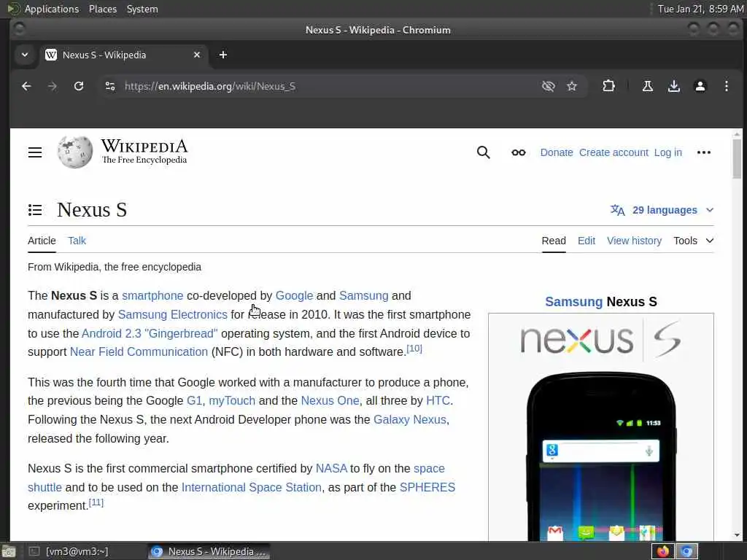Viewport: 747px width, 560px height.
Task: Click the Create account link
Action: 614,152
